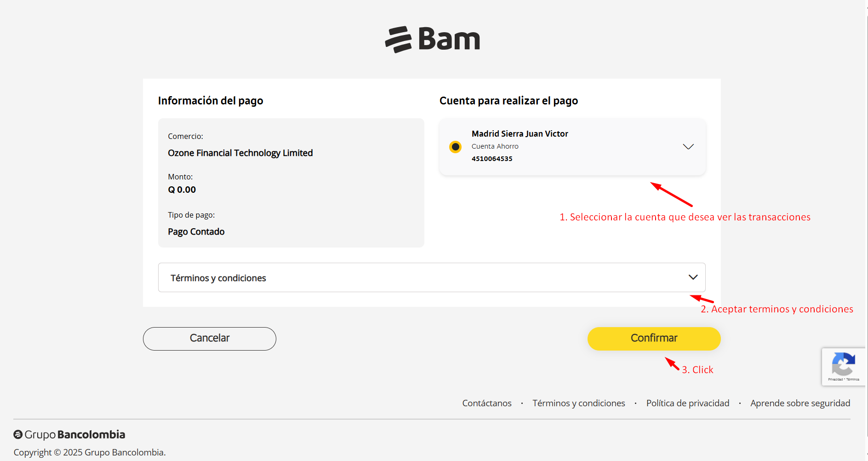Click the Q 0.00 amount value

coord(182,190)
